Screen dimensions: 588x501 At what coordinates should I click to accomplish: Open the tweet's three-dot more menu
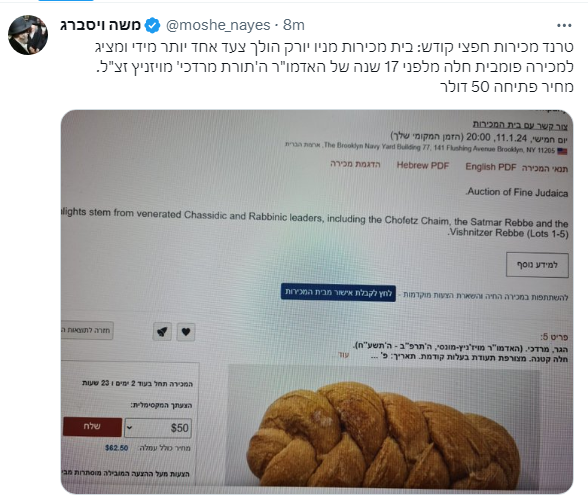pos(564,26)
